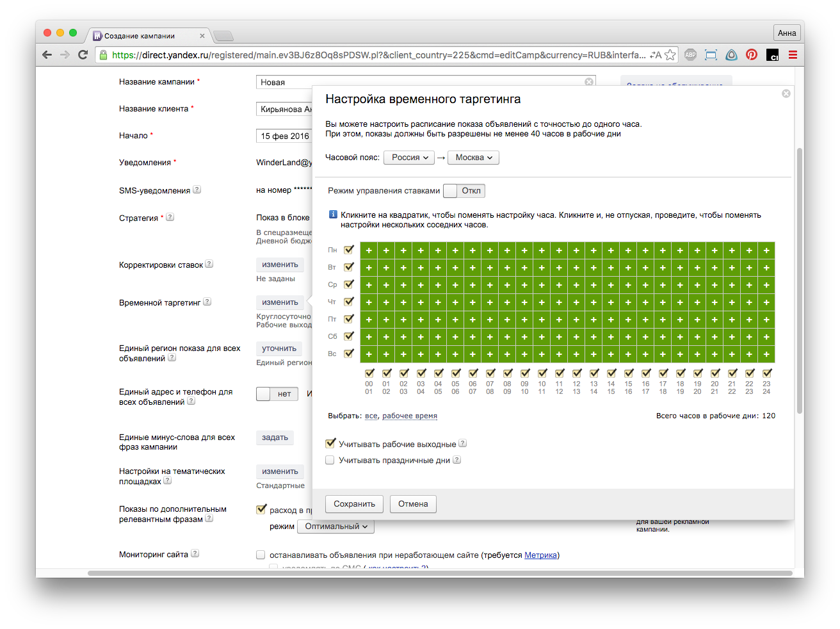Click the Pinterest extension icon
This screenshot has width=840, height=629.
pos(752,55)
